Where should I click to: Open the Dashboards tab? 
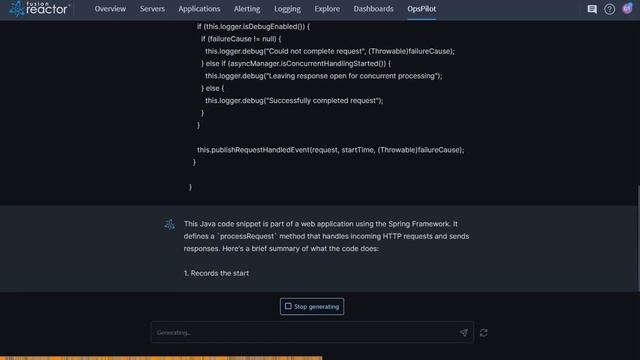(x=373, y=9)
